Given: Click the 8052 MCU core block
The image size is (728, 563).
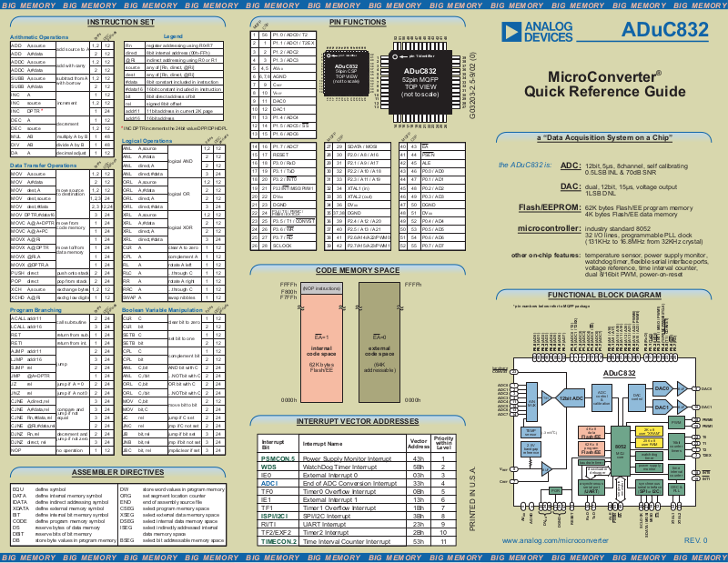Looking at the screenshot, I should [620, 450].
